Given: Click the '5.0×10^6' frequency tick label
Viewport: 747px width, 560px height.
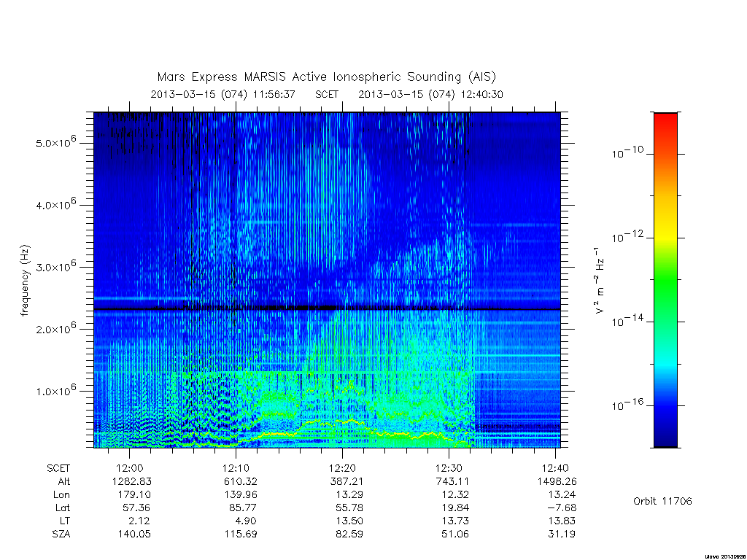Looking at the screenshot, I should point(56,141).
